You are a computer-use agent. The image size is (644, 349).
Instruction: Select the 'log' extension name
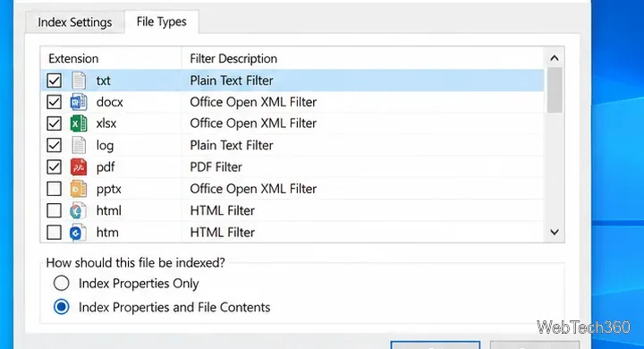point(105,146)
